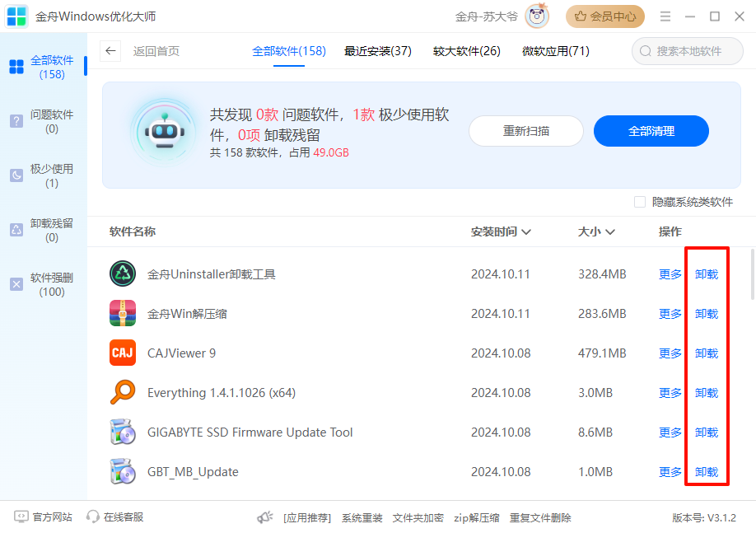The width and height of the screenshot is (756, 533).
Task: Open 问题软件 (0) in the sidebar
Action: (44, 121)
